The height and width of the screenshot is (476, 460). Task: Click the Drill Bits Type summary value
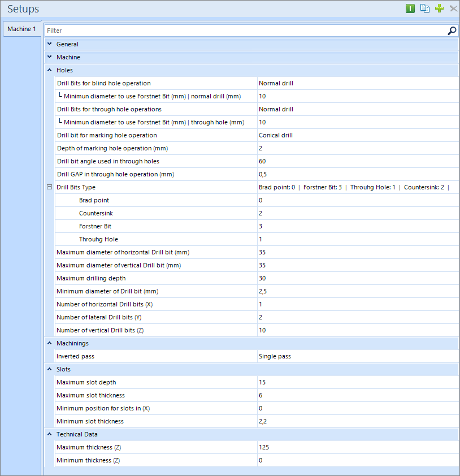tap(358, 187)
